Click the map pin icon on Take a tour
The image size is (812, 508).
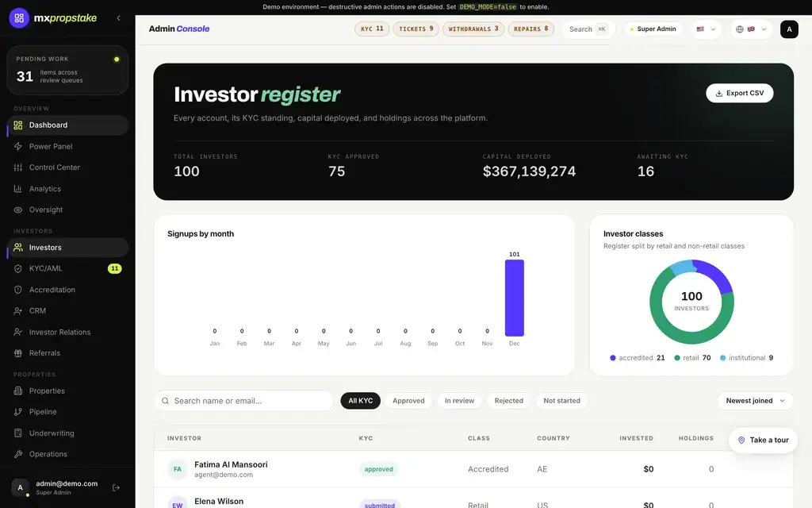click(x=741, y=440)
